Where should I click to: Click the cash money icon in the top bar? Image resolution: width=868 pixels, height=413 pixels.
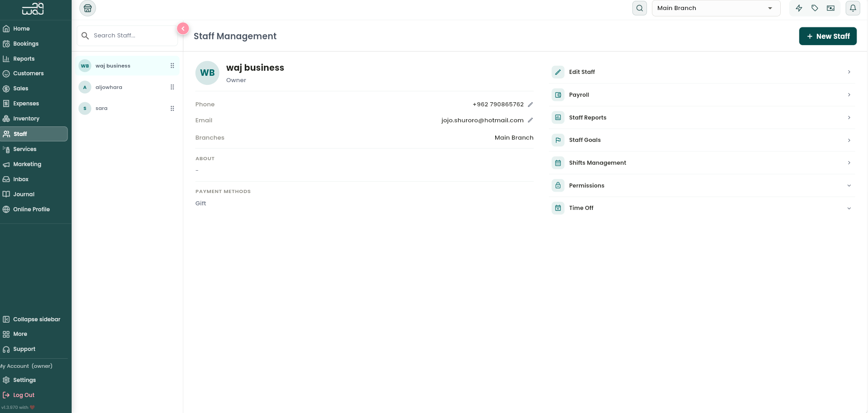click(x=831, y=8)
